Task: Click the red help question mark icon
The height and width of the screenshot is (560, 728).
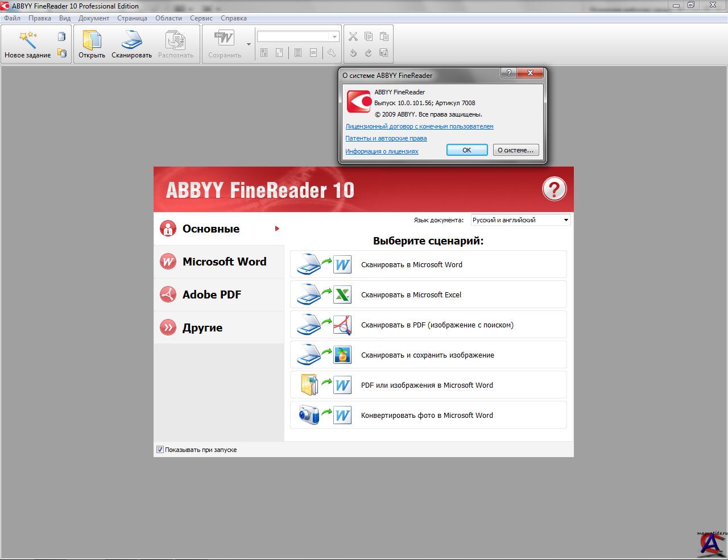Action: (x=554, y=189)
